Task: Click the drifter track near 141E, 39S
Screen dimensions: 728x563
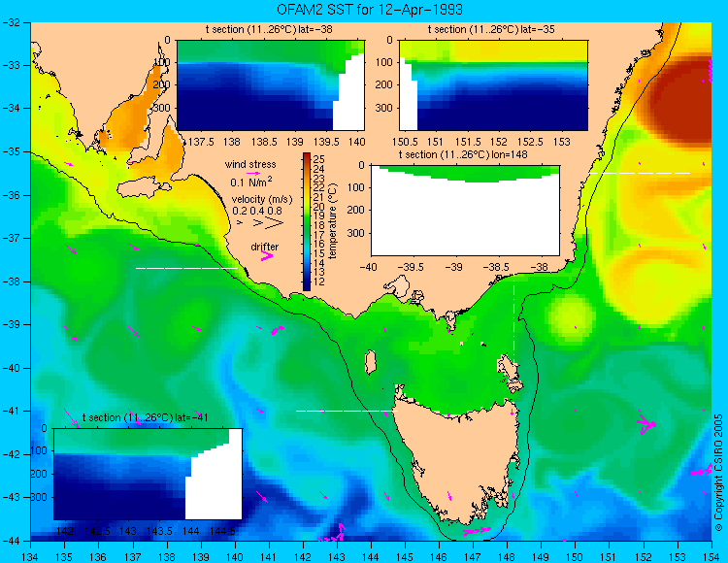Action: (x=278, y=330)
